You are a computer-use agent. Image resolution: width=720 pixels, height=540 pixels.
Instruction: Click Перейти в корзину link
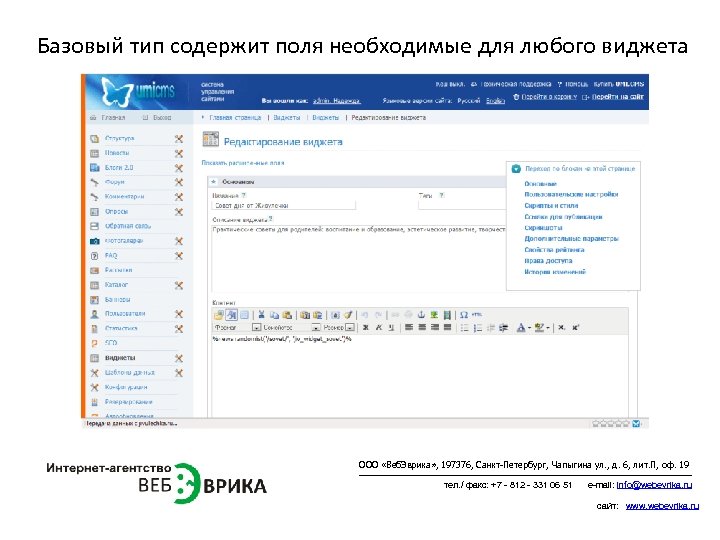click(549, 97)
